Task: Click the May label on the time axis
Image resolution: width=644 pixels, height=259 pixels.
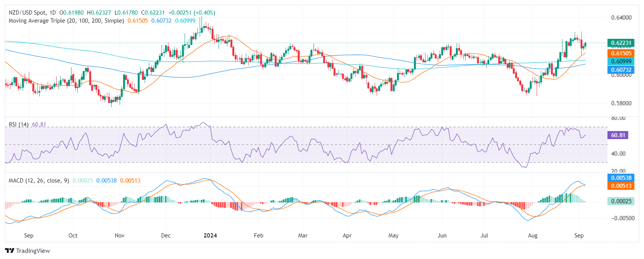Action: pos(393,236)
